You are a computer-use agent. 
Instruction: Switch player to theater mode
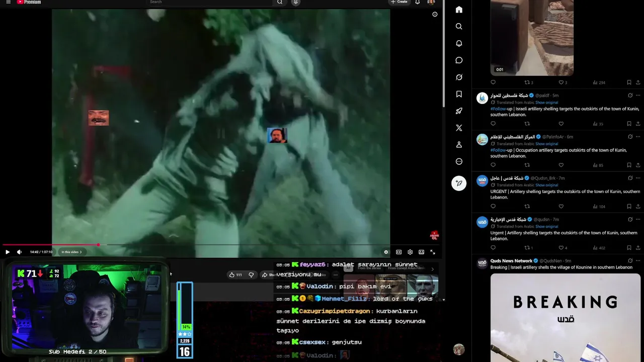coord(421,252)
